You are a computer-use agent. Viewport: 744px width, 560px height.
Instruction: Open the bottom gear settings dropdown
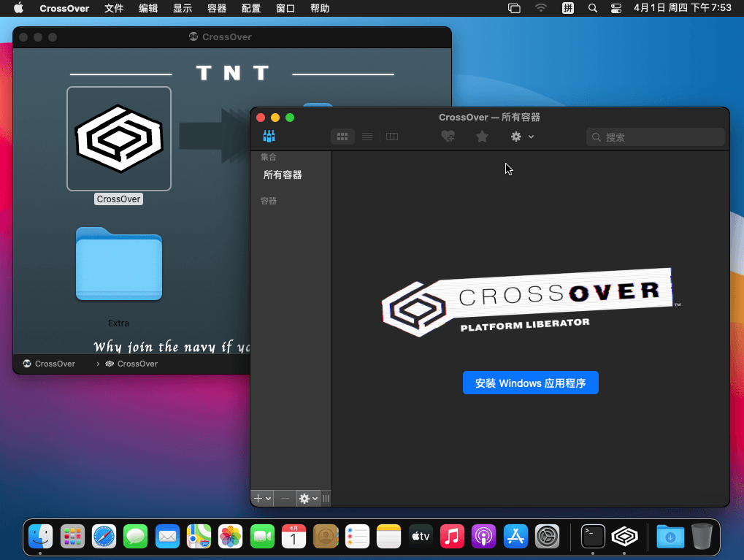tap(308, 498)
